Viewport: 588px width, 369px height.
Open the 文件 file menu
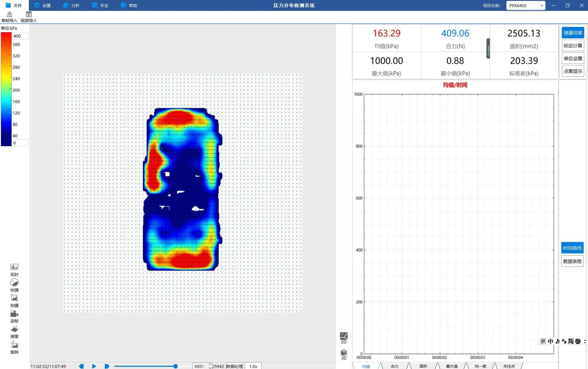(x=14, y=6)
